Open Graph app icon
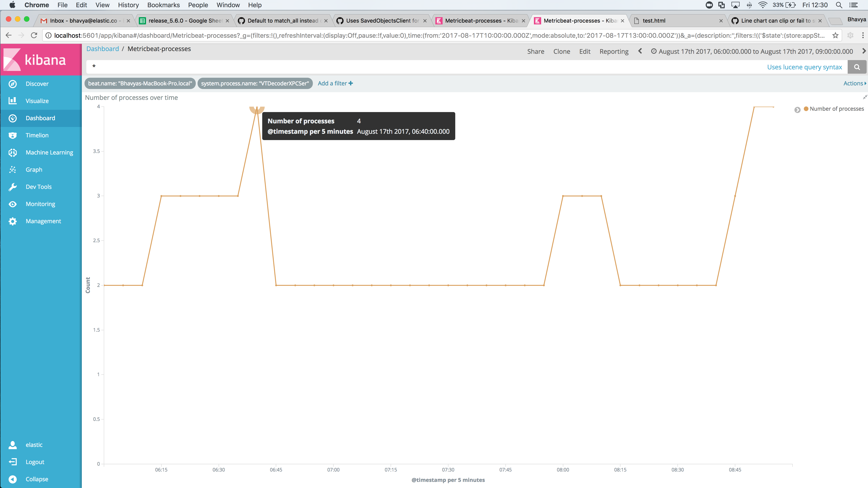The width and height of the screenshot is (868, 488). 13,170
